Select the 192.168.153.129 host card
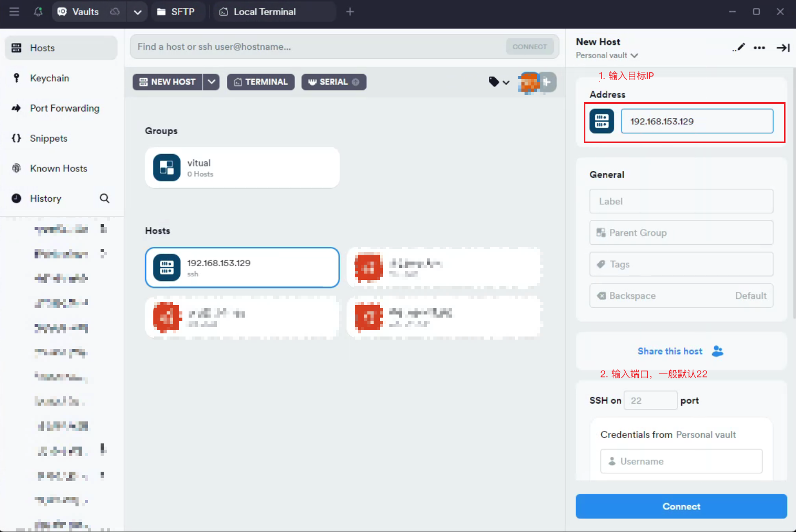This screenshot has height=532, width=796. pyautogui.click(x=242, y=267)
